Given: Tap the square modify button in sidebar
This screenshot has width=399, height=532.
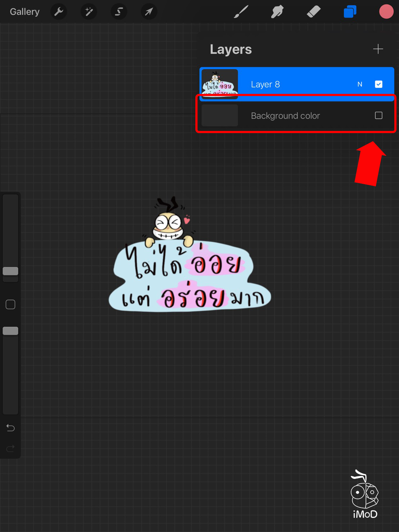Looking at the screenshot, I should point(10,305).
